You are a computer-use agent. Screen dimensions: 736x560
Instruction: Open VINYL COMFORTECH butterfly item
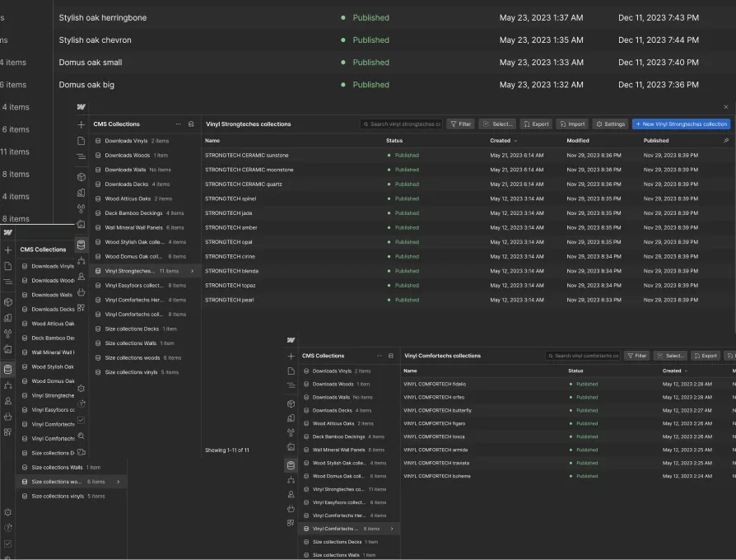(568, 410)
